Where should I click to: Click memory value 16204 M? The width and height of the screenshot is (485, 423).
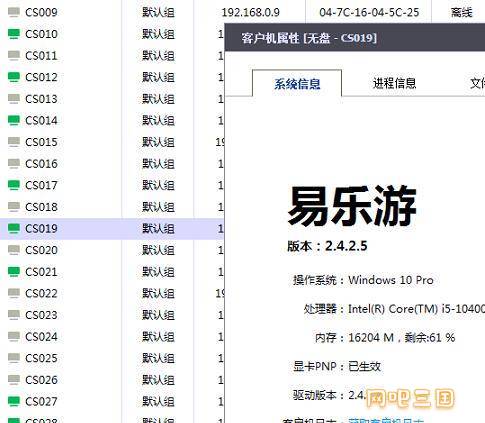click(371, 338)
